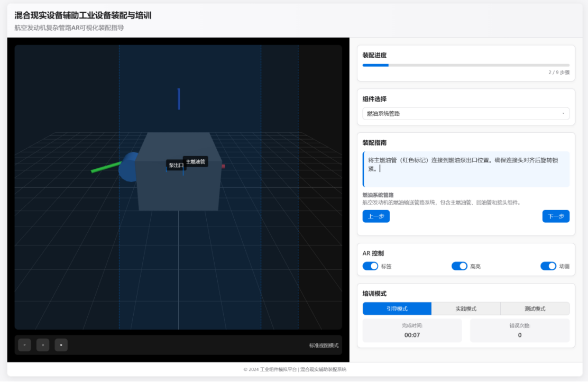Click the © 2024 footer copyright text
This screenshot has height=382, width=588.
295,370
